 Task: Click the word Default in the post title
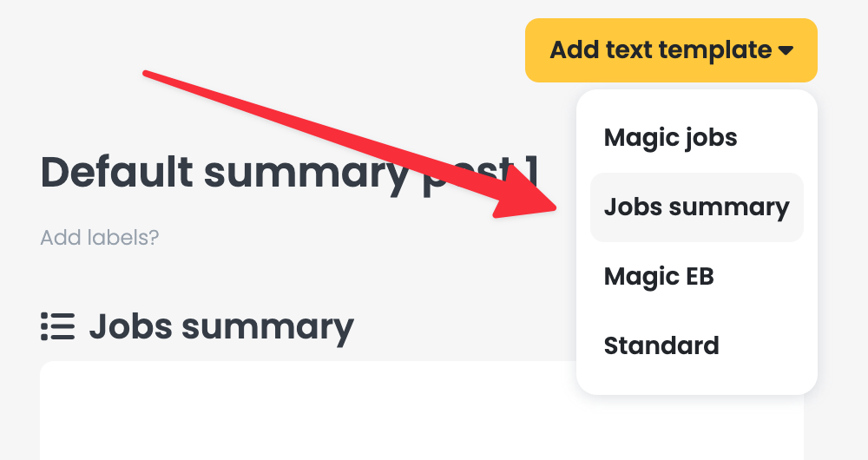click(117, 172)
